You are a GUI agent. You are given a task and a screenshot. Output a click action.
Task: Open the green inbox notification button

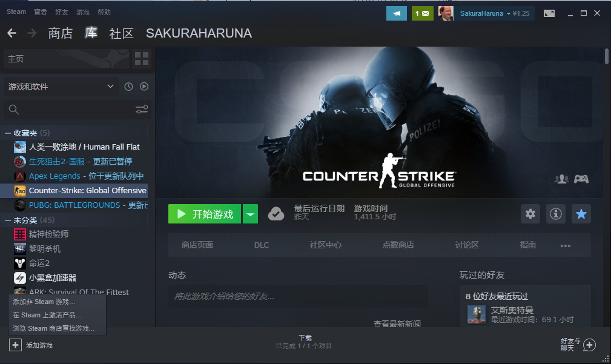pyautogui.click(x=423, y=13)
